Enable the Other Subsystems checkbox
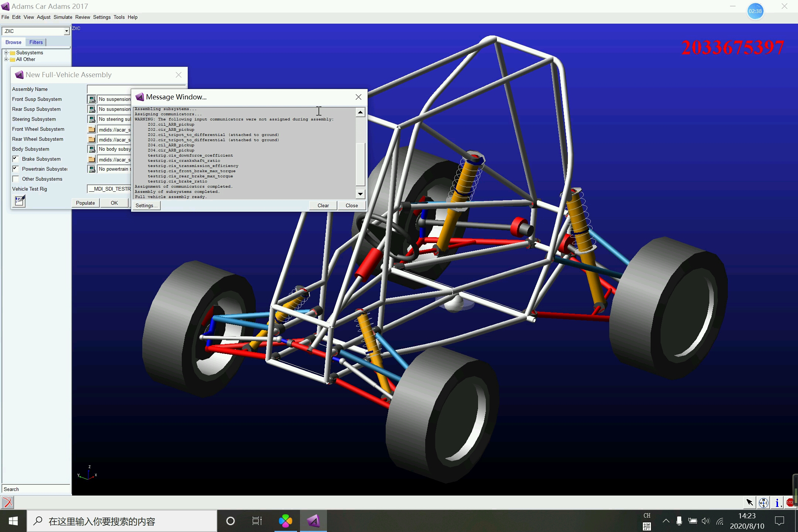The height and width of the screenshot is (532, 798). (16, 179)
